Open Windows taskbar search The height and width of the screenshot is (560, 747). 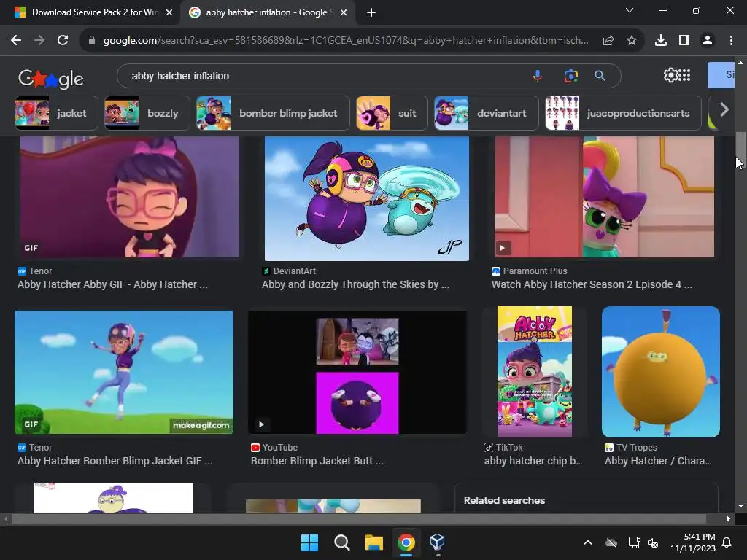click(341, 542)
